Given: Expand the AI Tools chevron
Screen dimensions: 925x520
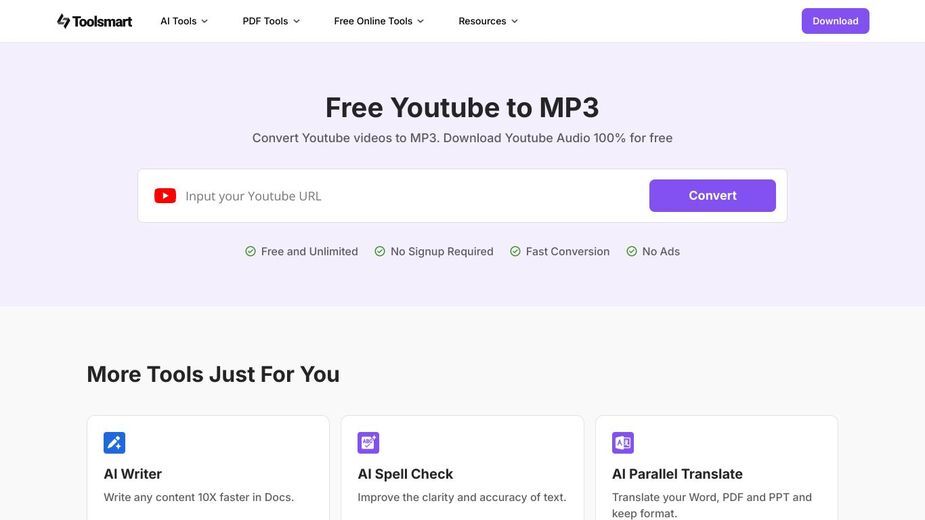Looking at the screenshot, I should tap(205, 21).
